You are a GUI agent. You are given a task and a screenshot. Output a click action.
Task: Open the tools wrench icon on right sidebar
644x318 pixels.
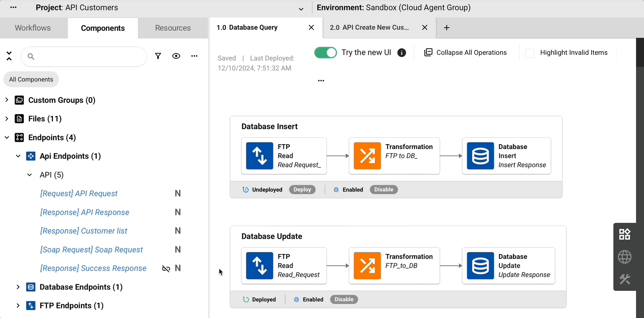click(624, 279)
